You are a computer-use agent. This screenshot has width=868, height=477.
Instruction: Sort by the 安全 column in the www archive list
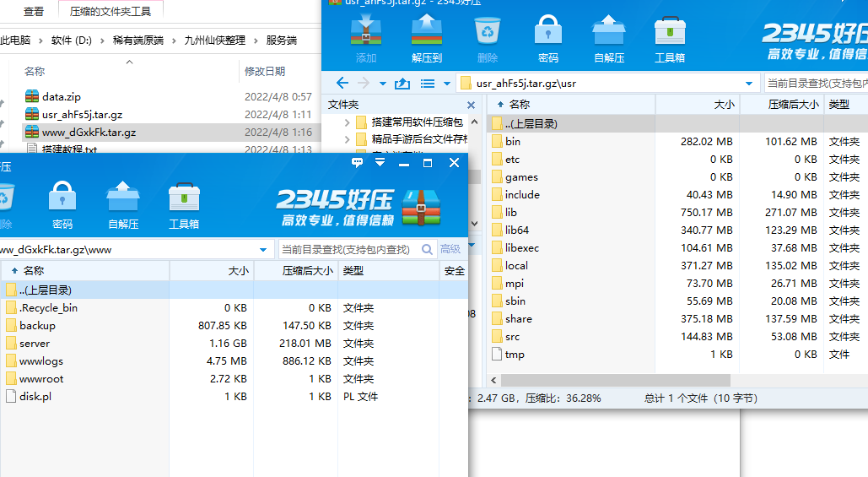[x=454, y=270]
